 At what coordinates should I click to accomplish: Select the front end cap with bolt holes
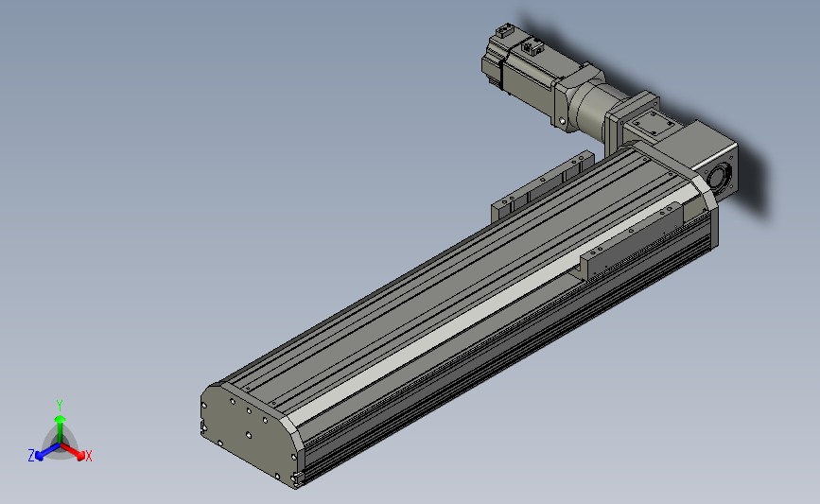pyautogui.click(x=249, y=434)
